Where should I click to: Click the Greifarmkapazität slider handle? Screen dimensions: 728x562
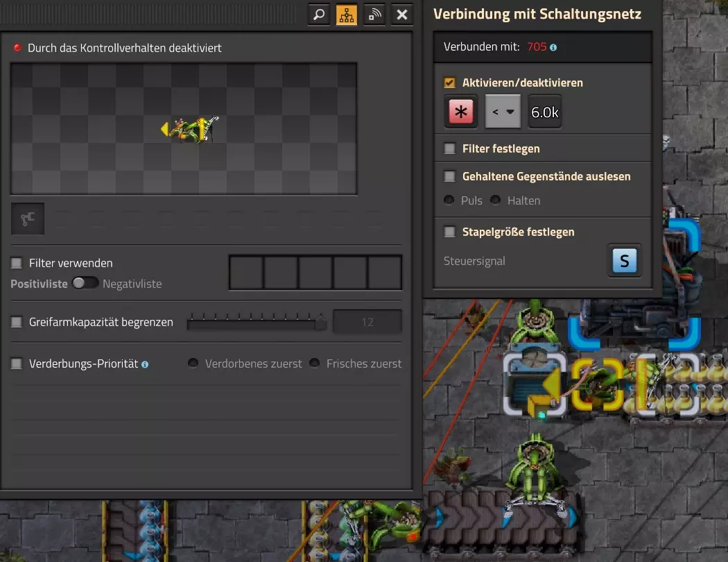(x=320, y=322)
